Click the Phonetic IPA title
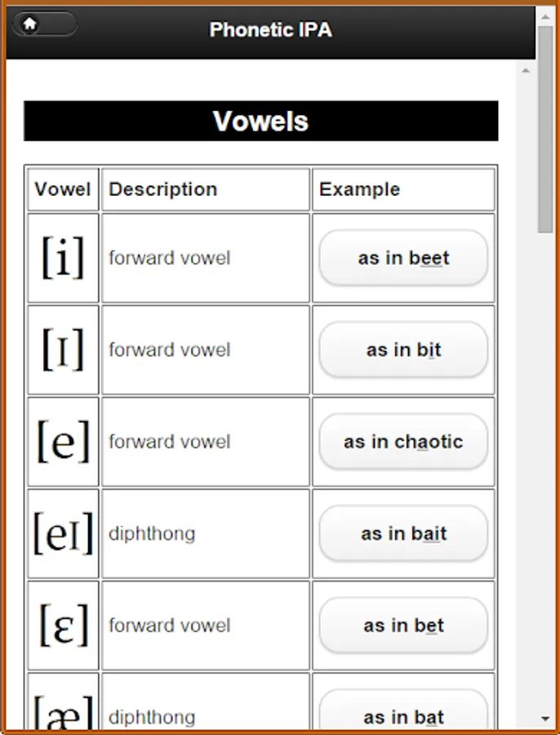This screenshot has height=735, width=560. click(270, 30)
